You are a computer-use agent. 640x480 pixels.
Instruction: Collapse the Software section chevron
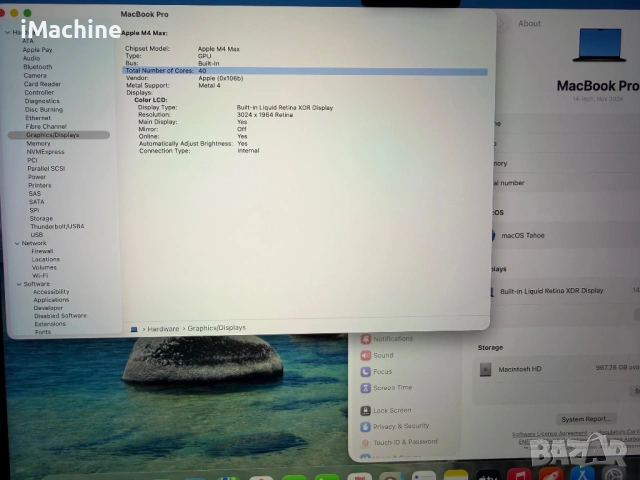click(x=19, y=284)
